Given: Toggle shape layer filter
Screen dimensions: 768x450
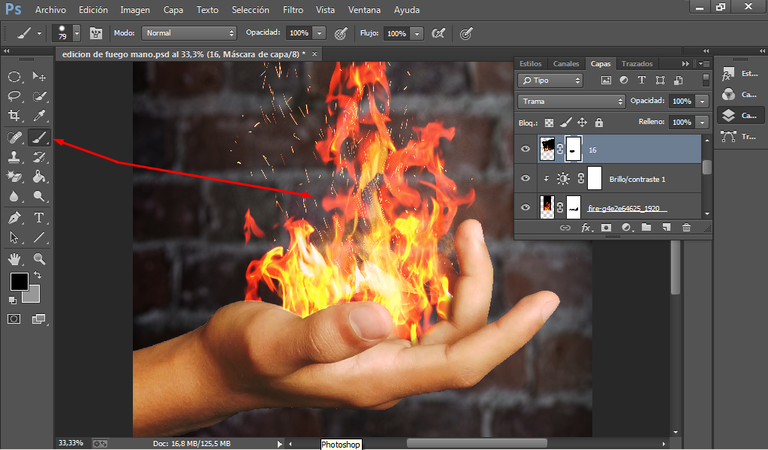Looking at the screenshot, I should point(660,80).
